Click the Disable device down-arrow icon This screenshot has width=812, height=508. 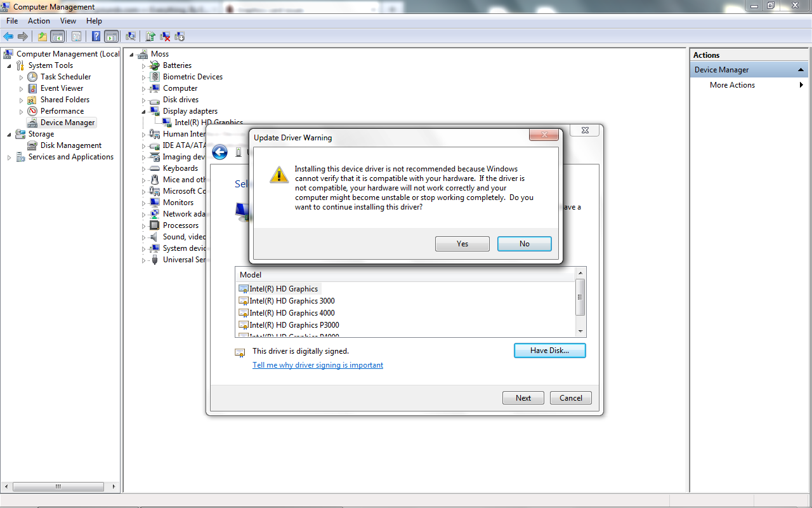(180, 36)
